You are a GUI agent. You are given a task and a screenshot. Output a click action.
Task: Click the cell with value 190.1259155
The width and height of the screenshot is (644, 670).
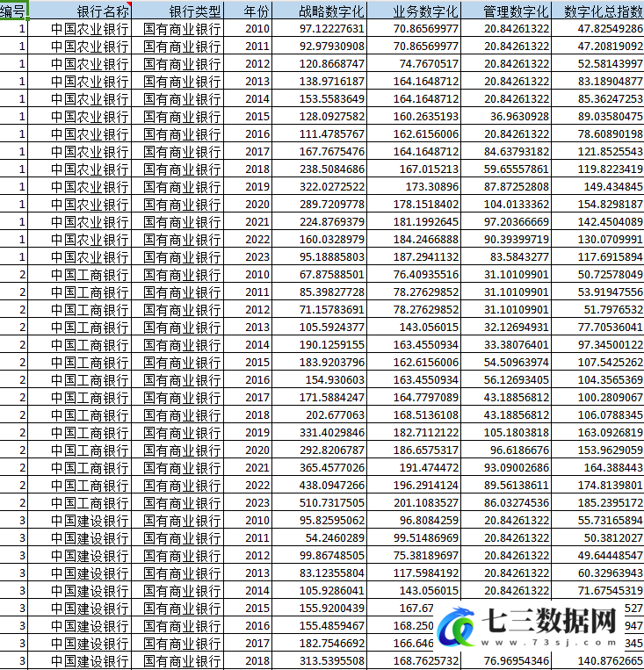[319, 344]
